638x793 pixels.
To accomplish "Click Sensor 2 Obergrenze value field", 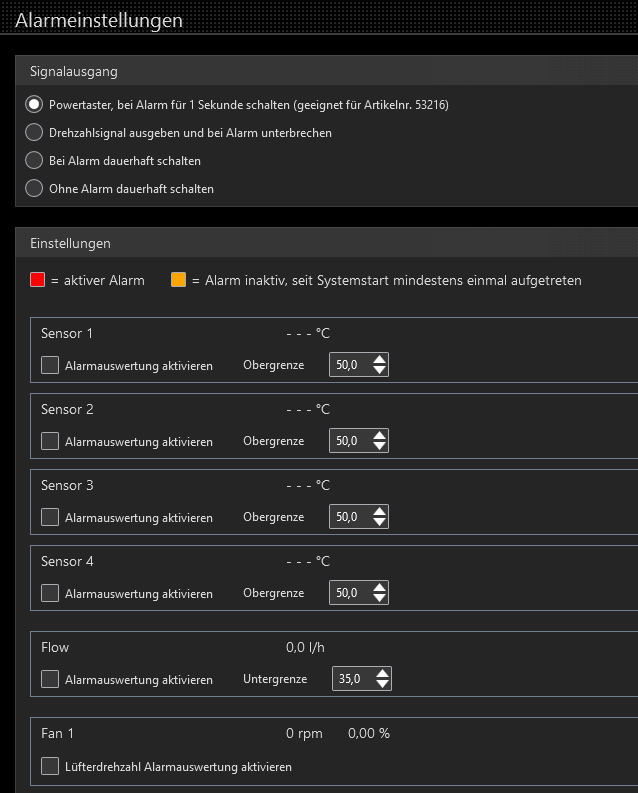I will (x=348, y=441).
